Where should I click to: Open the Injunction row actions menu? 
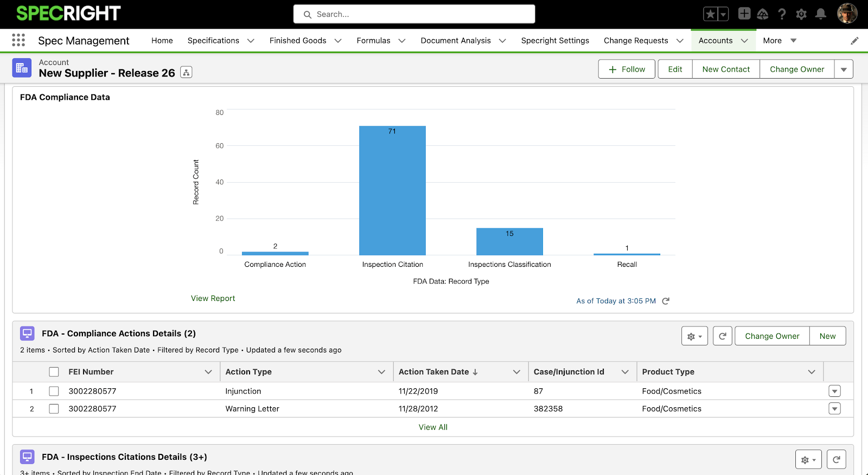(835, 391)
